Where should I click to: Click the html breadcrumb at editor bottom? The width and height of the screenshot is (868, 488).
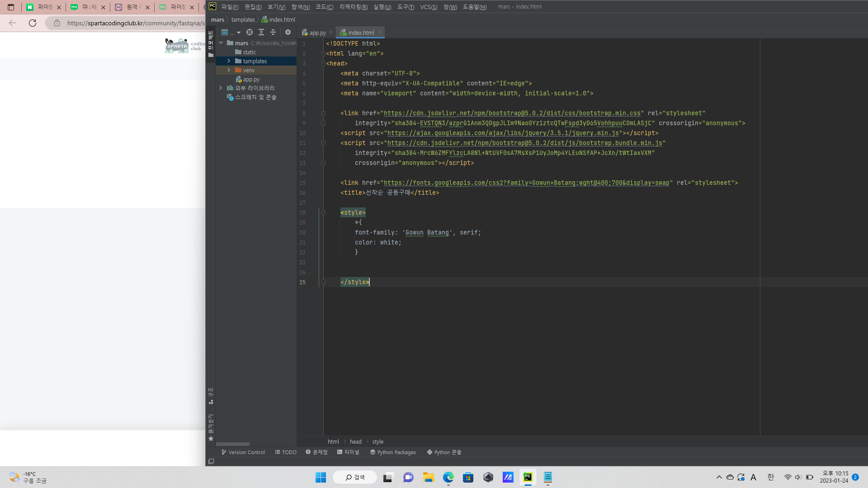click(x=333, y=442)
